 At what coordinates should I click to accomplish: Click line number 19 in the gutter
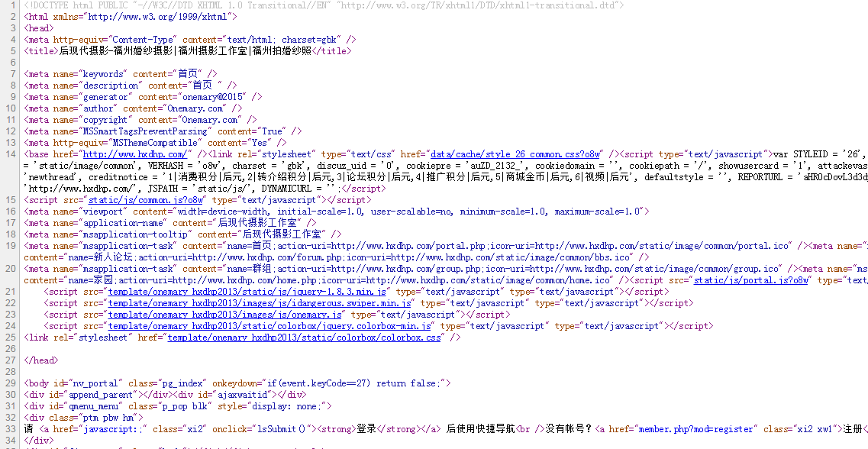pyautogui.click(x=11, y=246)
